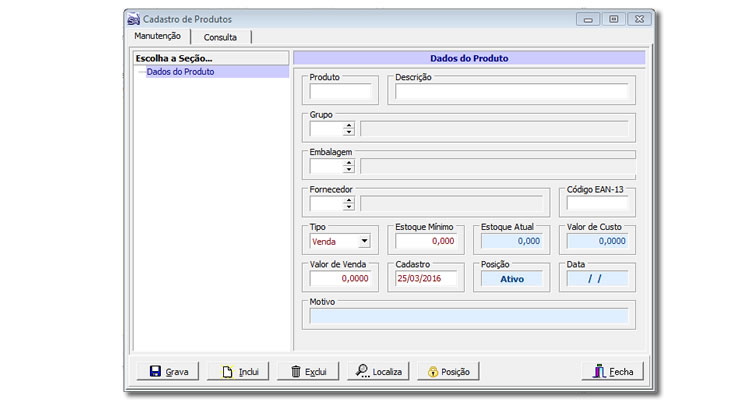Click the Grupo code input box
This screenshot has width=750, height=400.
click(327, 129)
